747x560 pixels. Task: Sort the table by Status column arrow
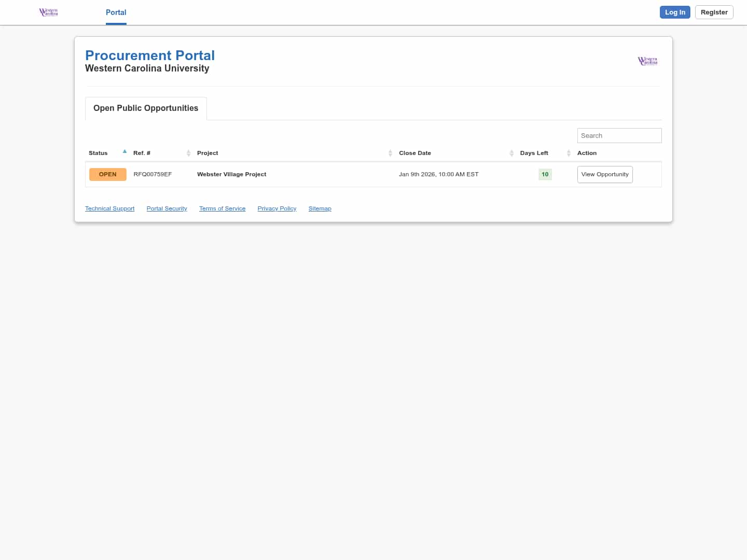coord(125,152)
